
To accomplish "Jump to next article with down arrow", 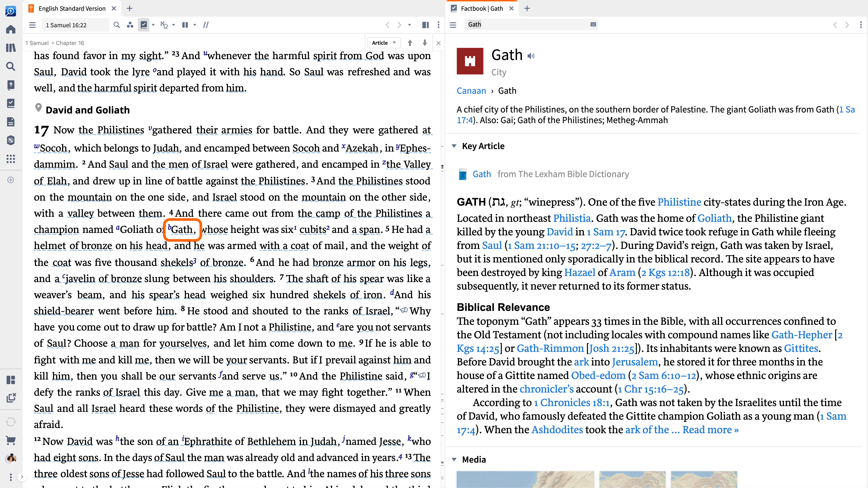I will pos(425,43).
